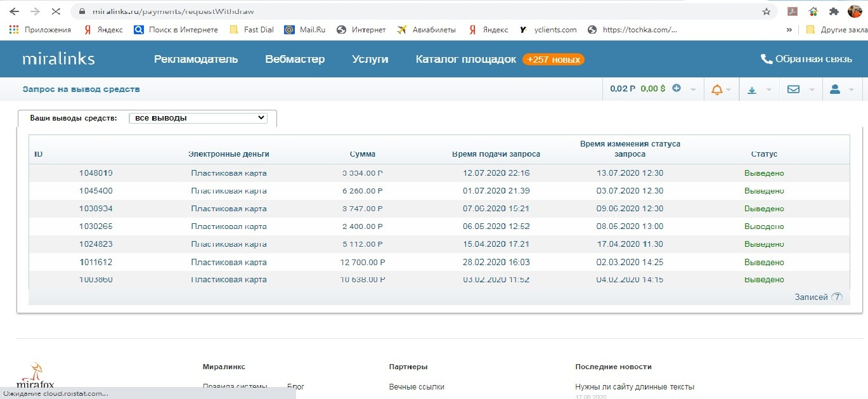The width and height of the screenshot is (868, 399).
Task: Click the plus icon to add funds
Action: pos(677,89)
